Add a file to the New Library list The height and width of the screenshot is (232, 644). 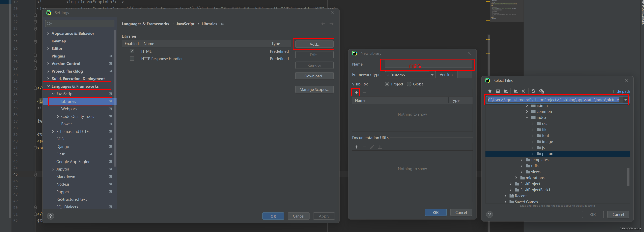pyautogui.click(x=356, y=92)
